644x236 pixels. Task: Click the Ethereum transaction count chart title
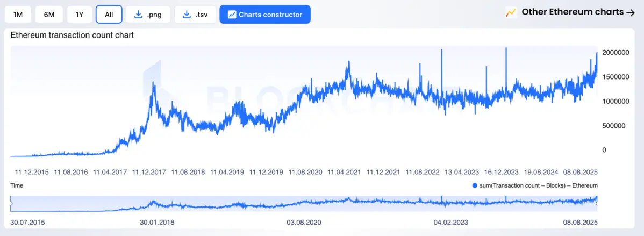[72, 35]
